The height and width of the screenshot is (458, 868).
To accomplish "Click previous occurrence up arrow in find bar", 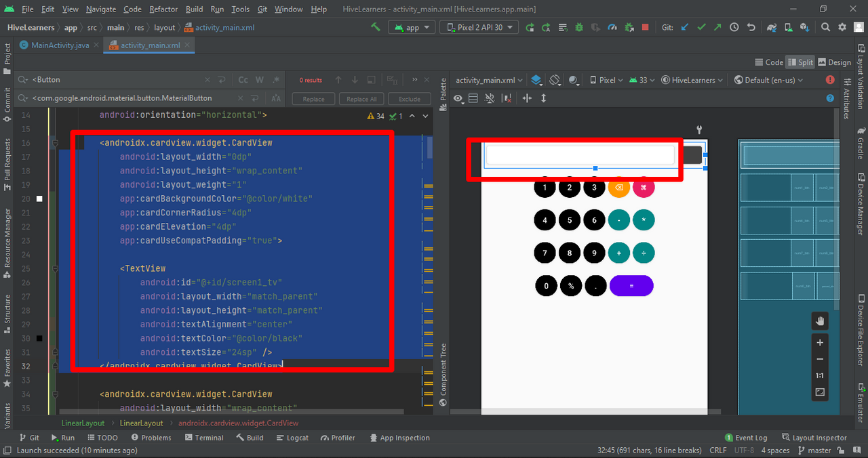I will point(338,80).
